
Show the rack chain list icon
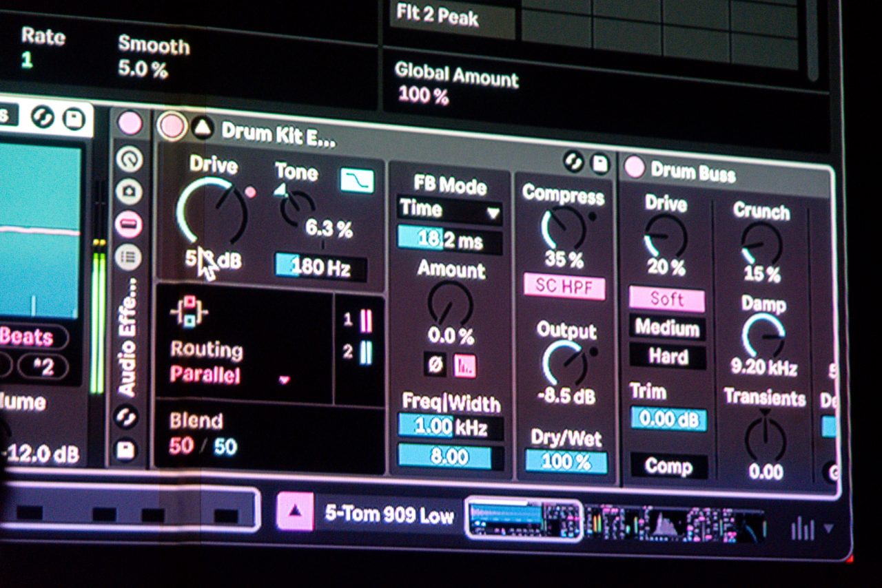point(128,258)
